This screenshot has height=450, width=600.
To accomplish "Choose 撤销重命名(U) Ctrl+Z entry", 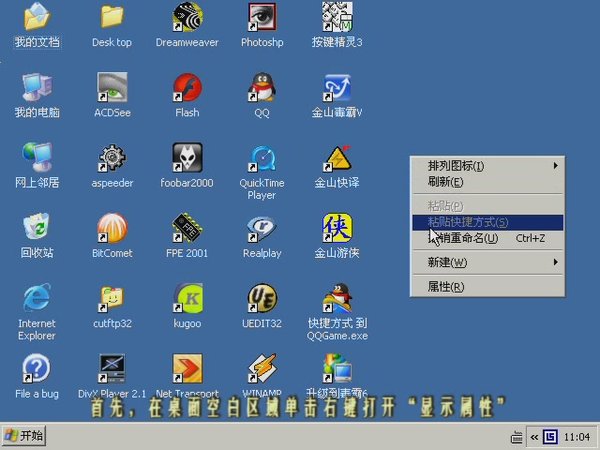I will 488,238.
